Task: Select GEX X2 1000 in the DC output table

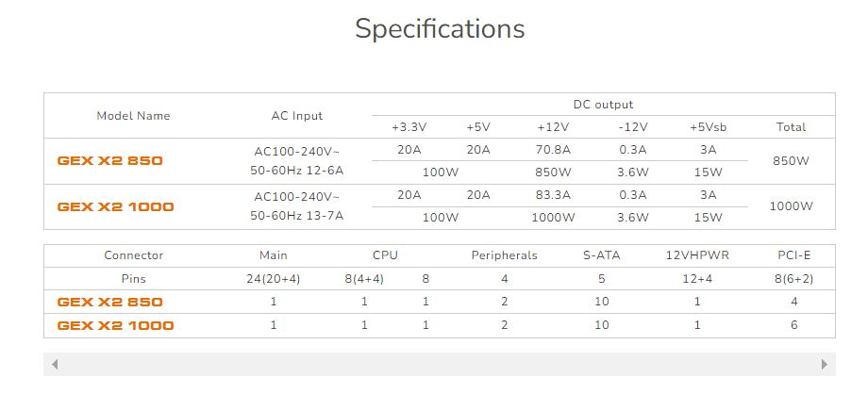Action: pyautogui.click(x=116, y=206)
